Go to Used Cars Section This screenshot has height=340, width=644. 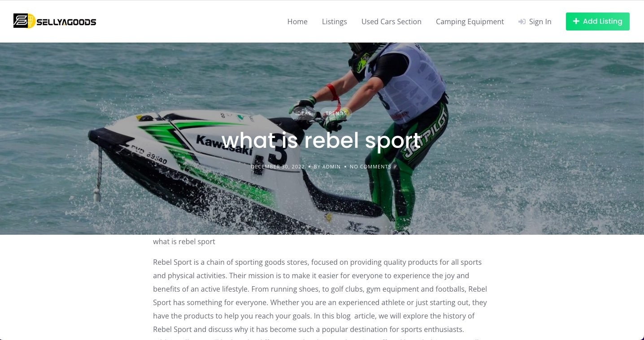click(392, 22)
